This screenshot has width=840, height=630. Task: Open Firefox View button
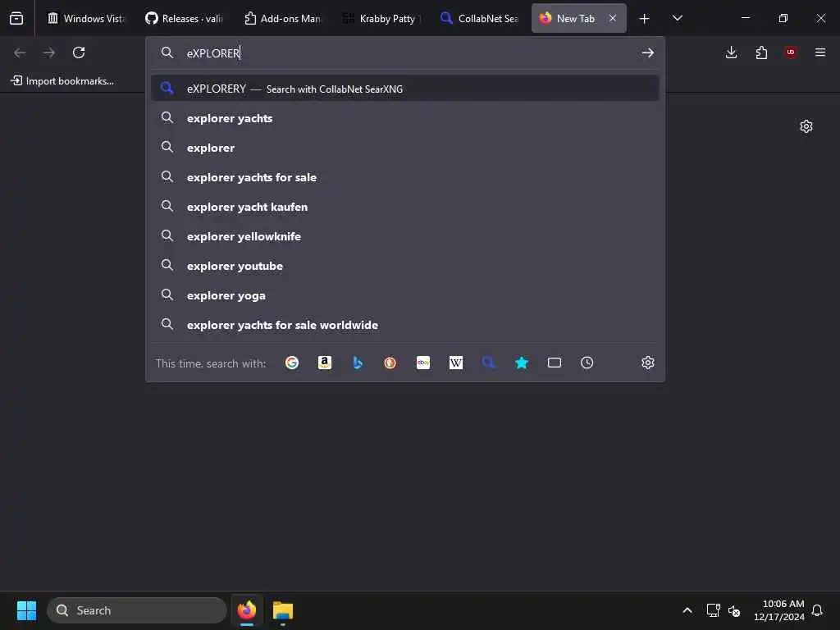[x=16, y=18]
